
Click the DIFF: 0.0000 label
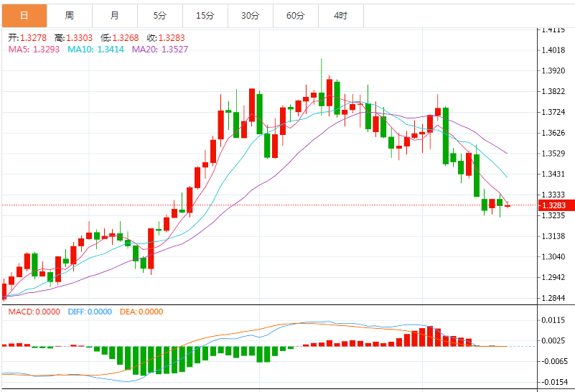90,312
